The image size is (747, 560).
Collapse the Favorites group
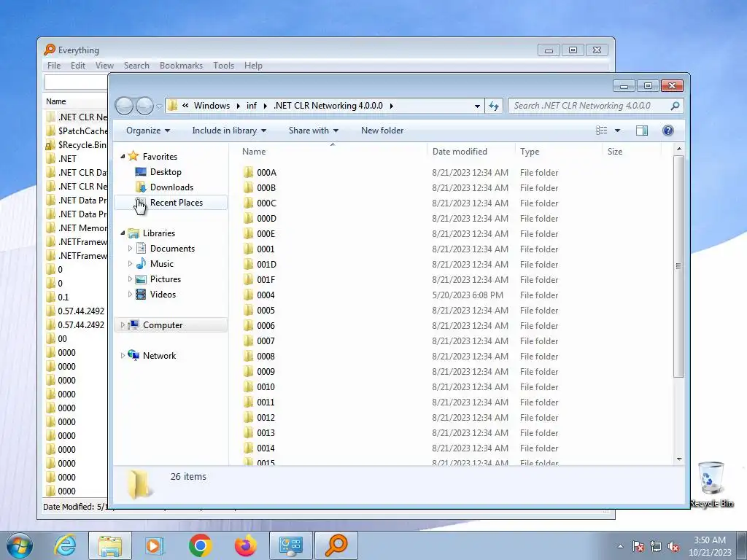click(123, 156)
